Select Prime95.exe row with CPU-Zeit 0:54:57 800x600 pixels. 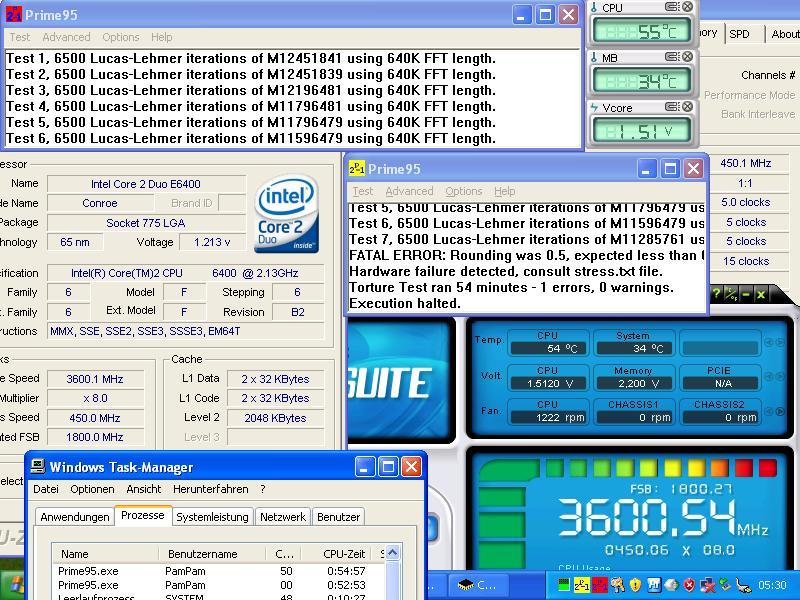tap(218, 571)
